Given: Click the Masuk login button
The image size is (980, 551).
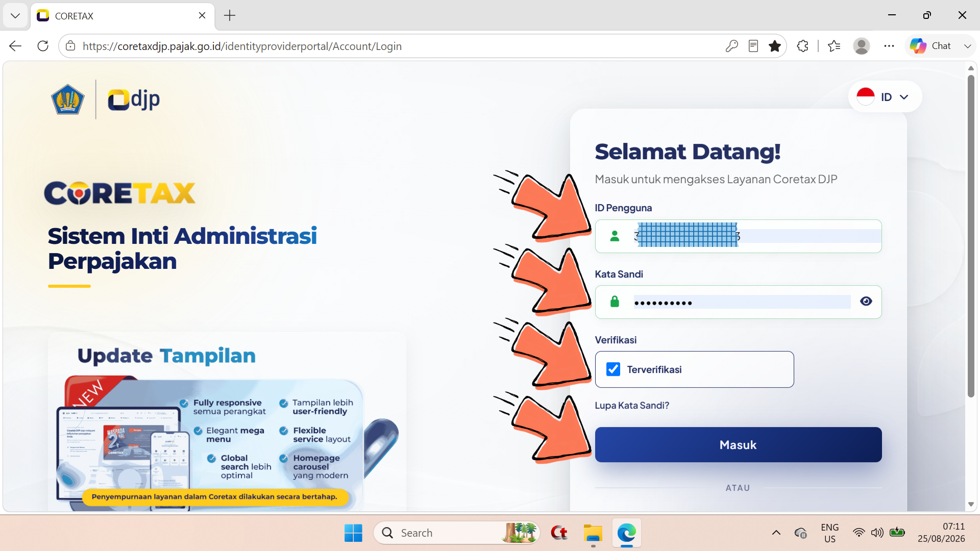Looking at the screenshot, I should point(738,445).
